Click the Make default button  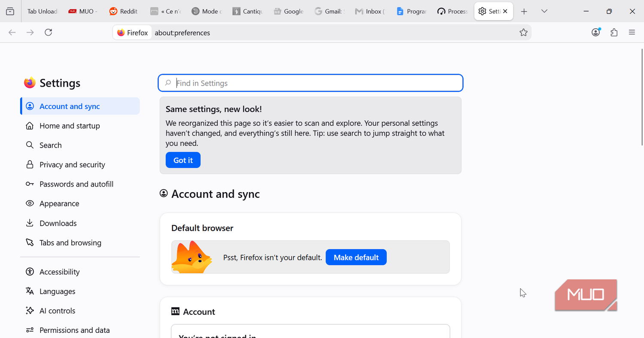[x=356, y=257]
